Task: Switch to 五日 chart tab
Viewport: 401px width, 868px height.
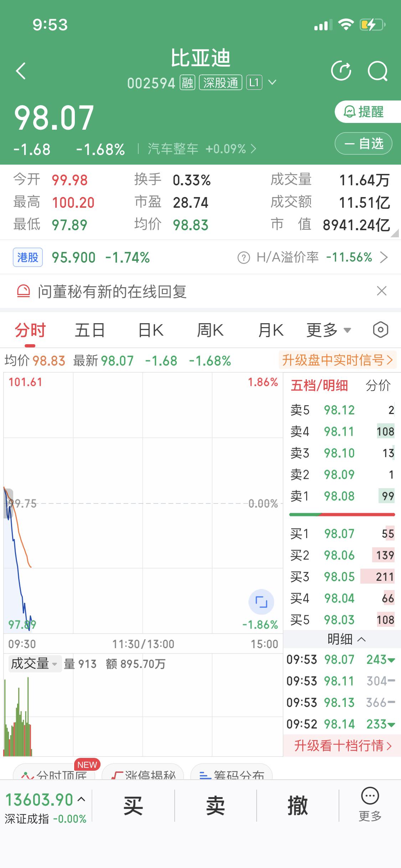Action: pyautogui.click(x=90, y=330)
